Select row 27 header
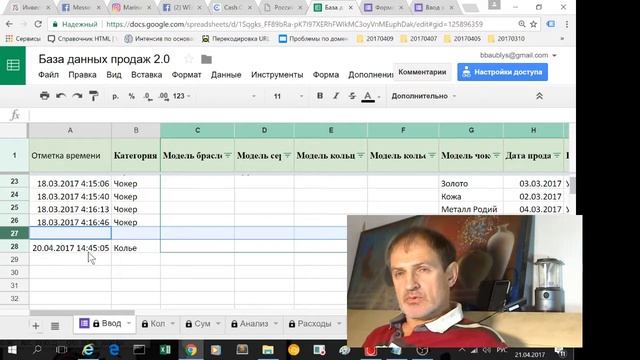The image size is (640, 360). click(x=14, y=233)
